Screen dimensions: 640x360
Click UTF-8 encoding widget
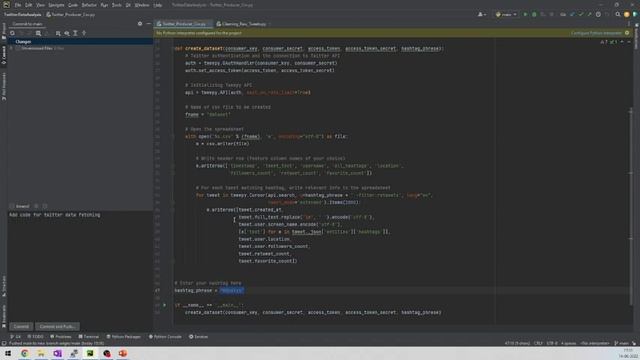(551, 344)
